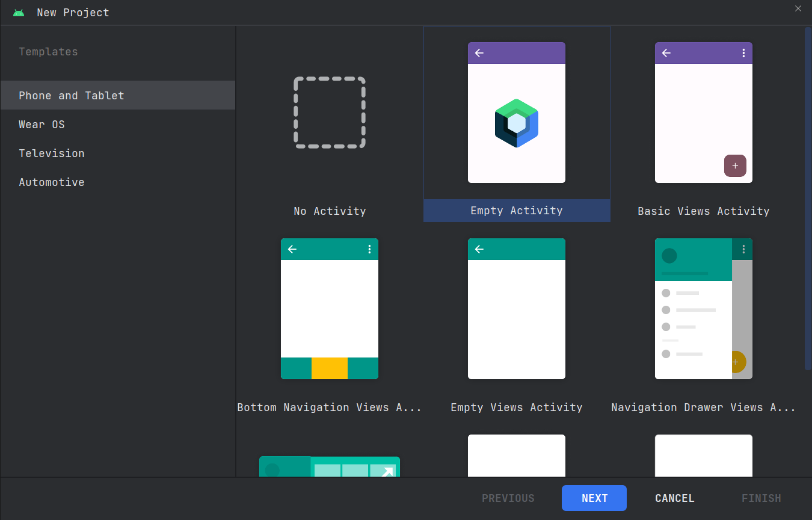Click the "Bottom Navigation Views A..." label
The width and height of the screenshot is (812, 520).
(330, 407)
